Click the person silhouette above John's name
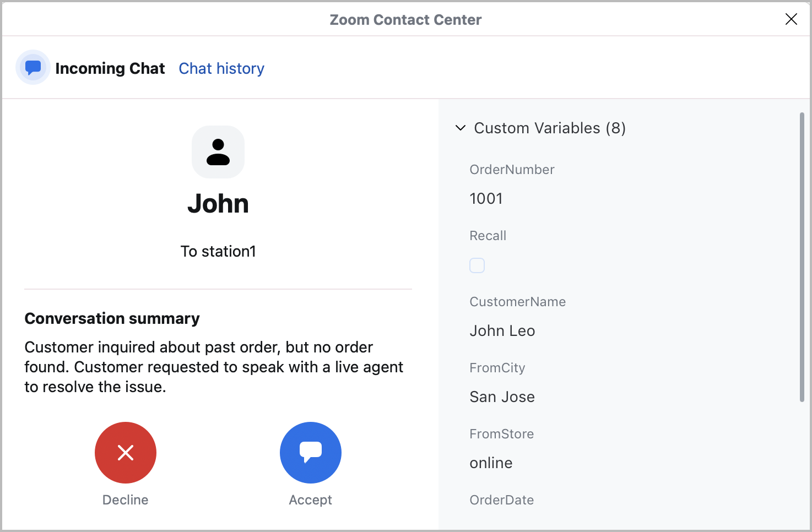 [218, 152]
